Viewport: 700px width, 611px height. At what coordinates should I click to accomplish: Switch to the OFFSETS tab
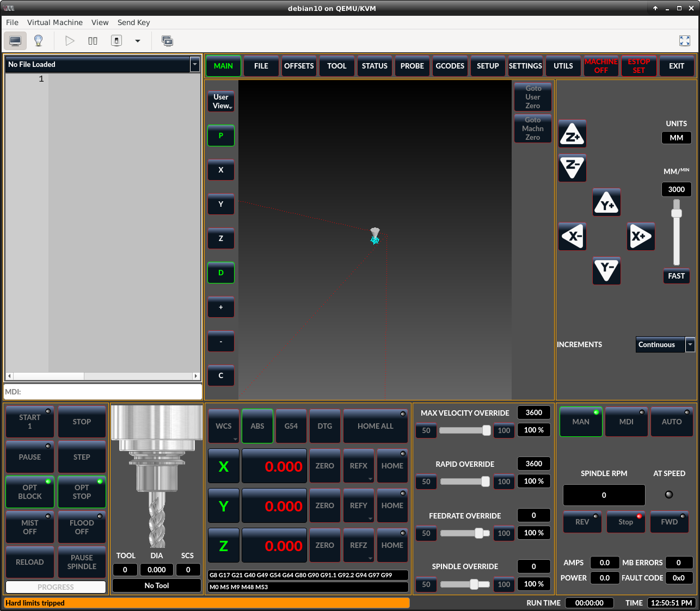click(299, 66)
